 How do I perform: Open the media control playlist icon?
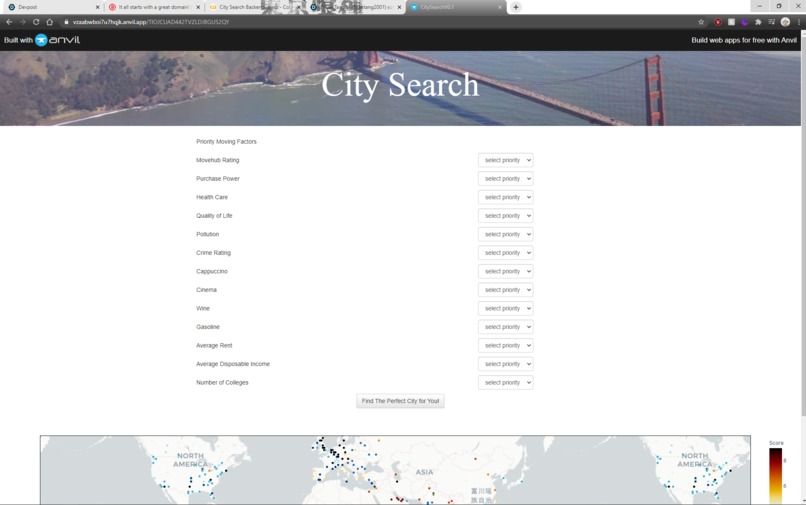772,22
